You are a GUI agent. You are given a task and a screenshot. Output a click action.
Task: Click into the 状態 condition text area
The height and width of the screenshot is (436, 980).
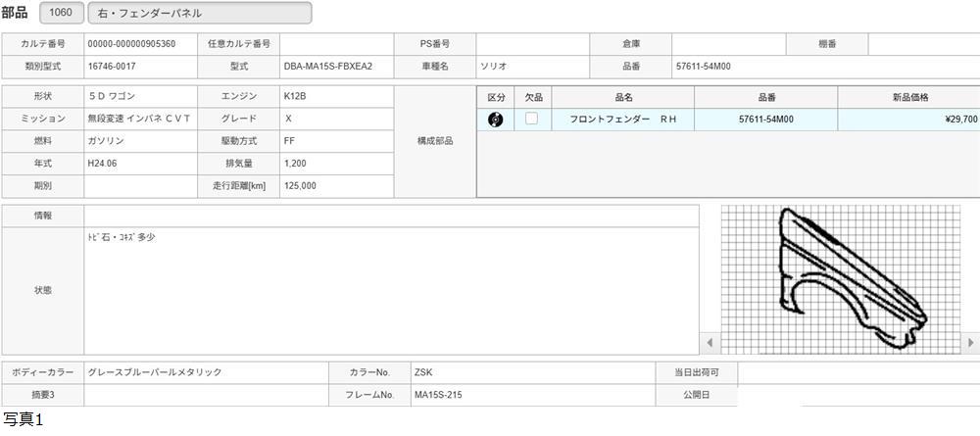point(391,291)
